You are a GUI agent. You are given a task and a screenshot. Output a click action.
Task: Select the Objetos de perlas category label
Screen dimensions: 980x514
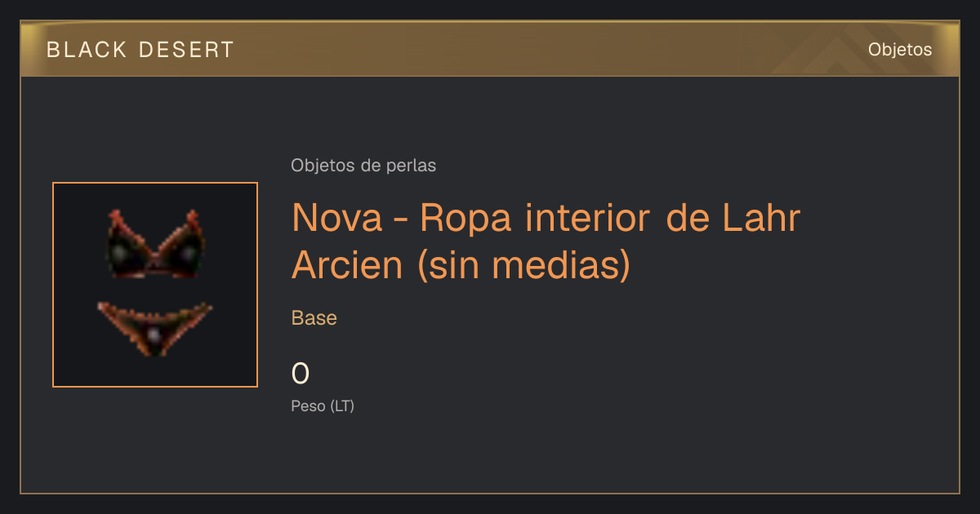click(x=363, y=166)
